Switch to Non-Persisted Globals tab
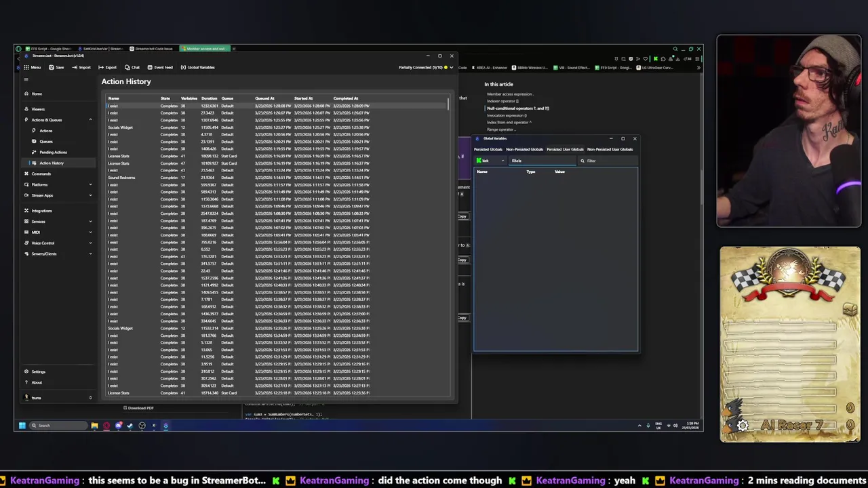868x488 pixels. 524,149
